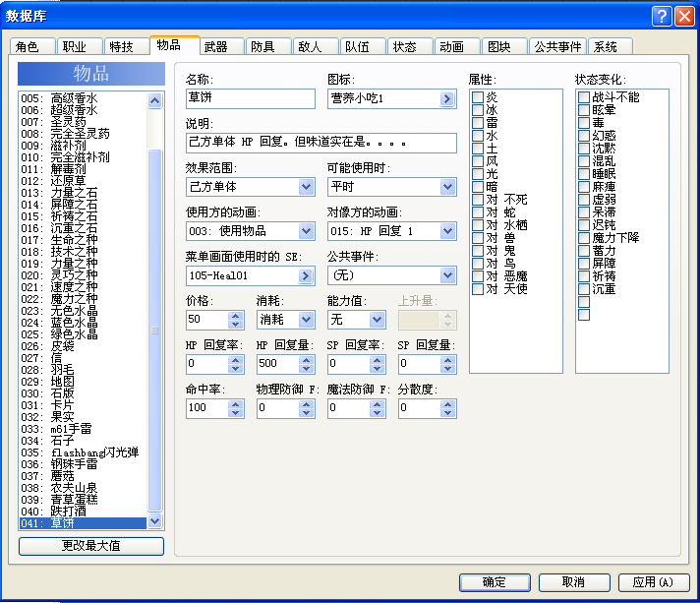Click the 取消 button
Screen dimensions: 700x603
click(574, 582)
